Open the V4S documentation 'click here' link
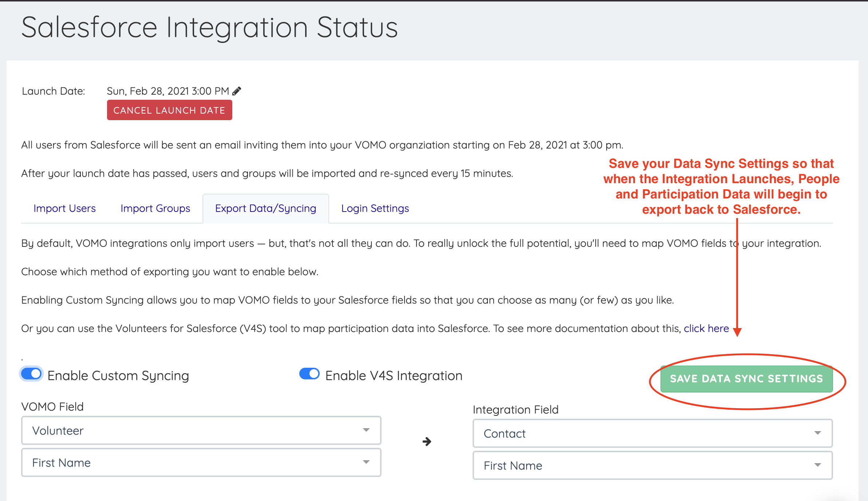This screenshot has height=501, width=868. pyautogui.click(x=706, y=328)
